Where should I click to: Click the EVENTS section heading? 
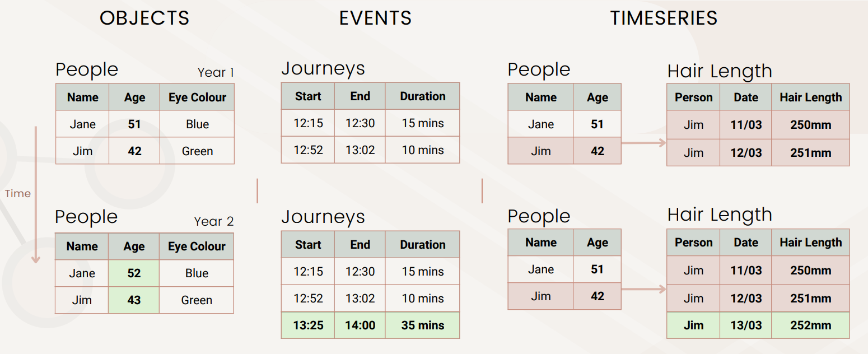click(x=375, y=18)
